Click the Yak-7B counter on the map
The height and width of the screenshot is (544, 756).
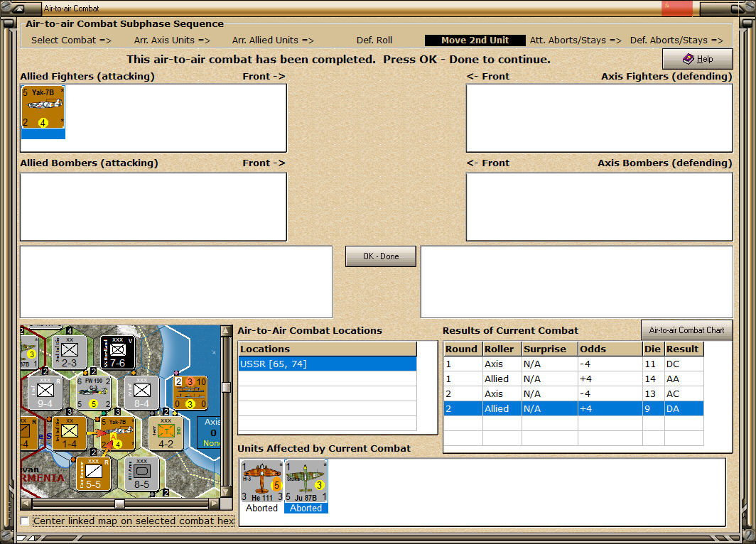(x=118, y=433)
